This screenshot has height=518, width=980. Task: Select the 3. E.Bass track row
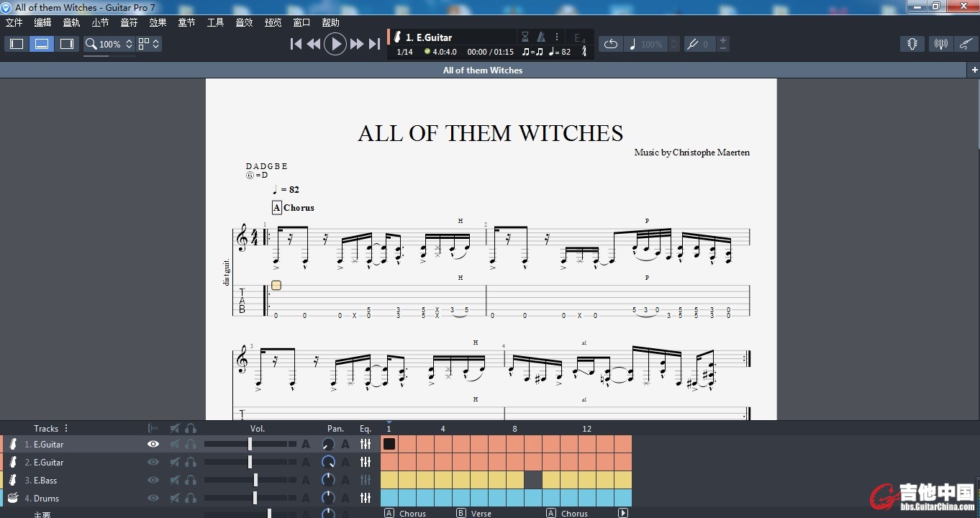click(190, 480)
